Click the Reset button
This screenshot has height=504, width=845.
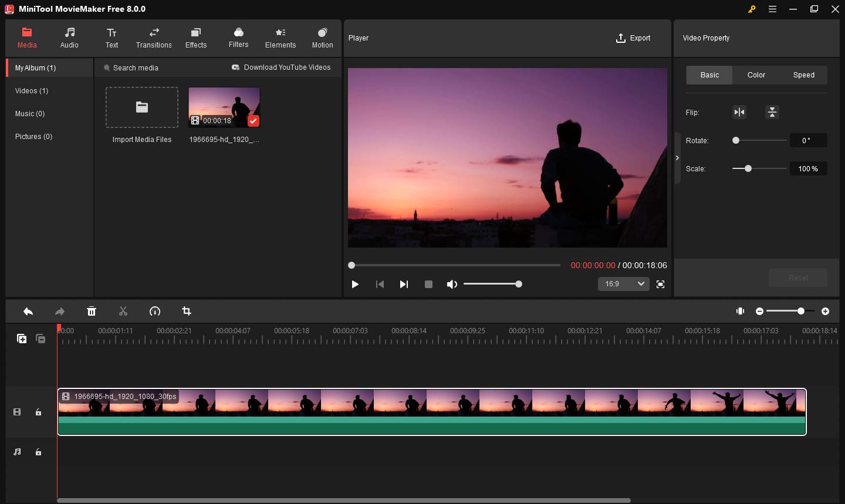[x=798, y=278]
